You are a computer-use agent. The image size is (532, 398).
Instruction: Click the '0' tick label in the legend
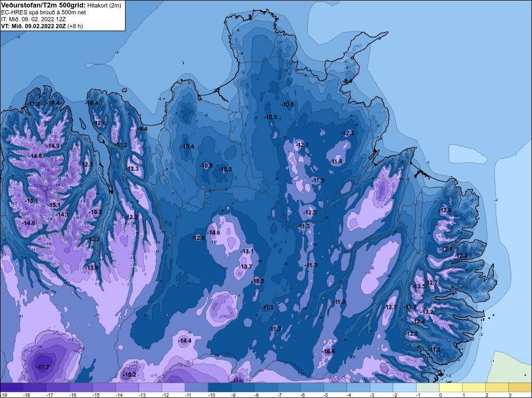point(440,395)
